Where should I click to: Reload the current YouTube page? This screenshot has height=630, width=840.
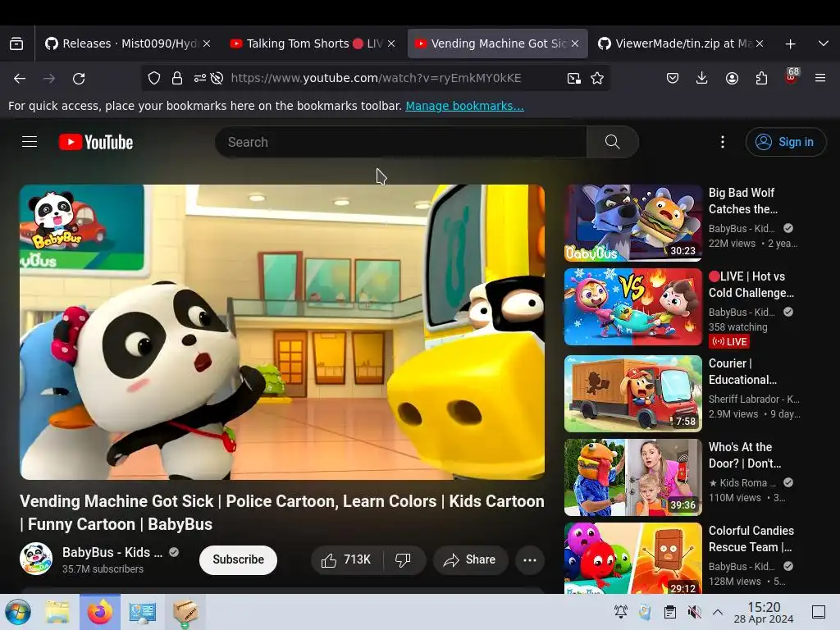[x=79, y=78]
